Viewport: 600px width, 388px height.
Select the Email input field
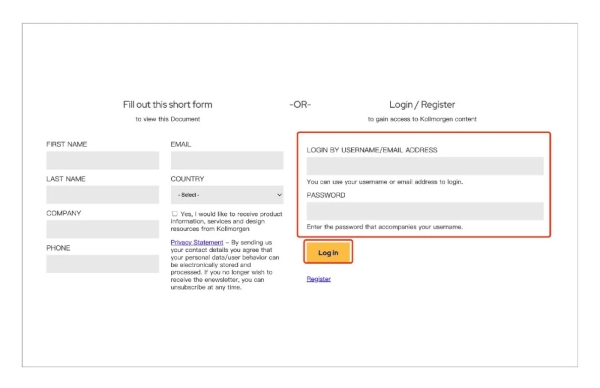[x=227, y=160]
